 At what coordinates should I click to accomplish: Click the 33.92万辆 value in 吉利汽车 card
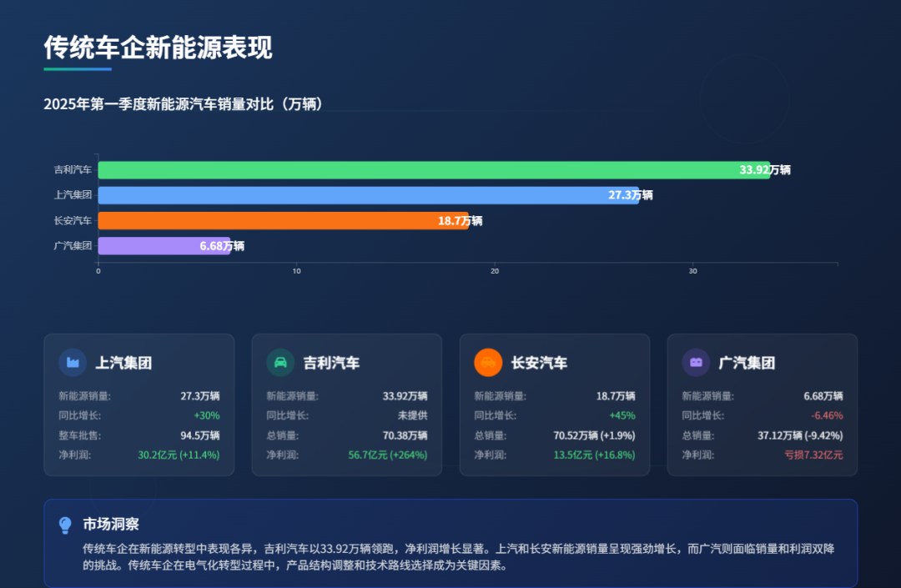[x=405, y=396]
